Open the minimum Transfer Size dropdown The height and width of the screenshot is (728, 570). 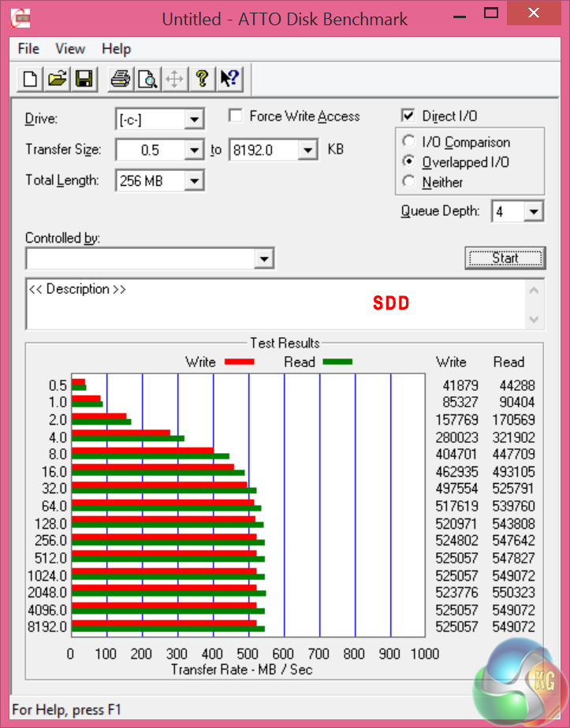[x=194, y=150]
